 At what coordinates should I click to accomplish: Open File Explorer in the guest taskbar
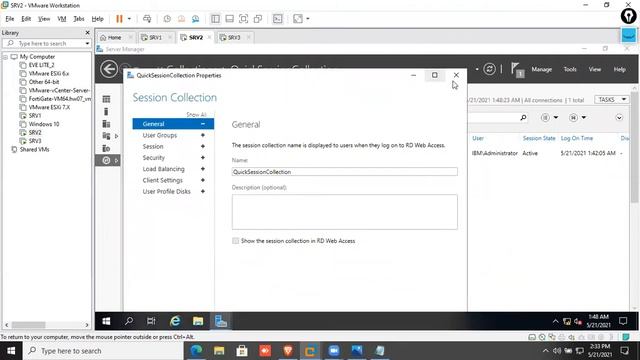[198, 321]
